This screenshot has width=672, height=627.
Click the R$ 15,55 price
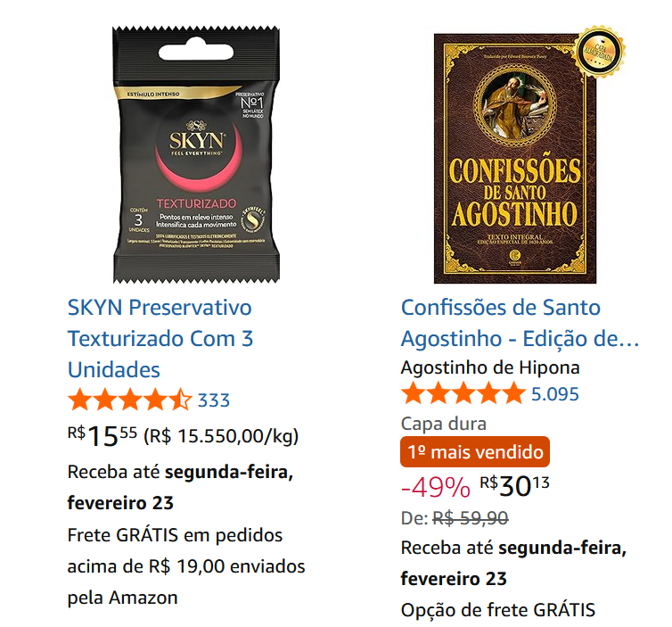pos(102,436)
